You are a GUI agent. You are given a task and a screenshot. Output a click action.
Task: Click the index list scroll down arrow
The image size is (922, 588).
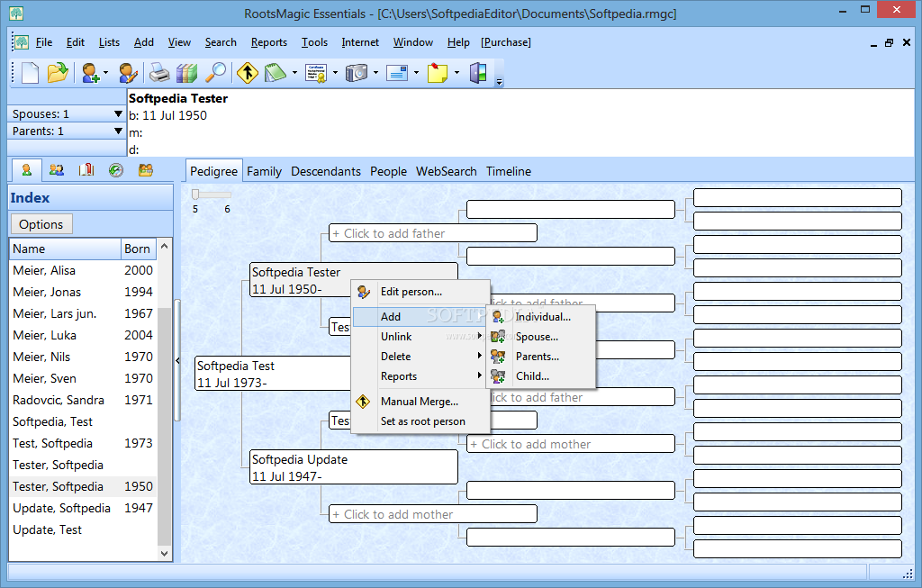point(165,553)
